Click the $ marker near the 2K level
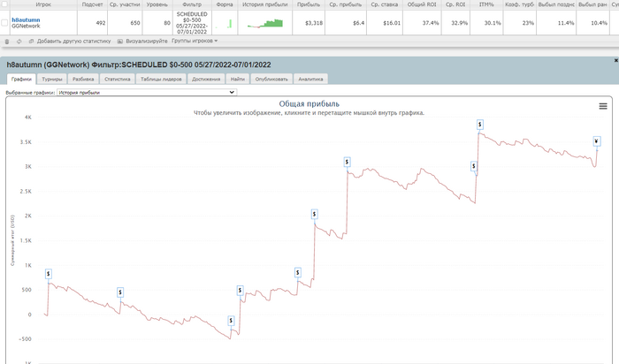 [314, 214]
